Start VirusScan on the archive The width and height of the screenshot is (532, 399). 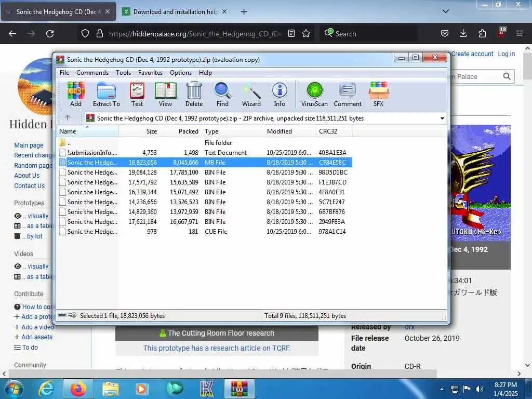tap(314, 95)
